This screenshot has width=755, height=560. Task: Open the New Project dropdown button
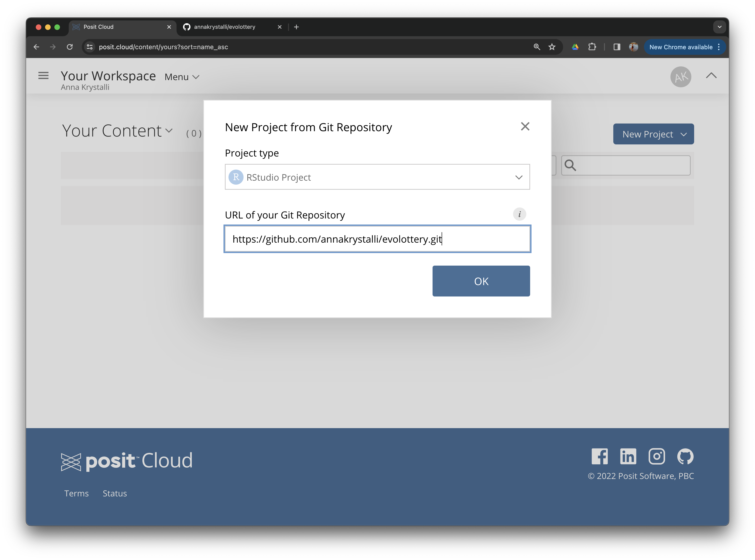(653, 134)
